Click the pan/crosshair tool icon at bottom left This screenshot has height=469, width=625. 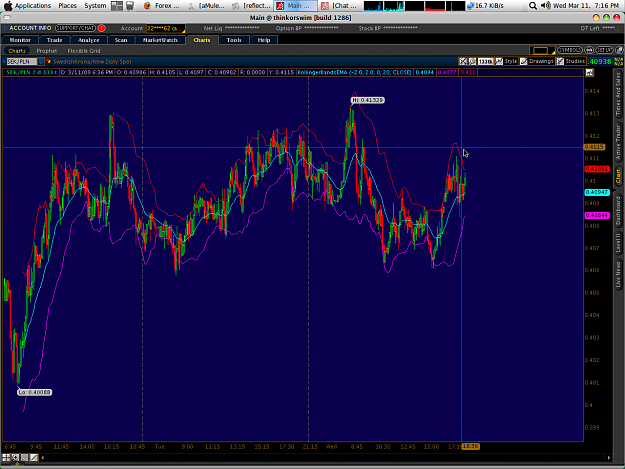[15, 457]
